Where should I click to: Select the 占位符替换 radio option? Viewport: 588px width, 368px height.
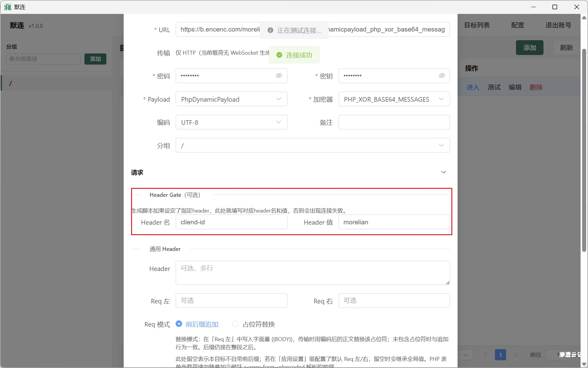pos(235,324)
